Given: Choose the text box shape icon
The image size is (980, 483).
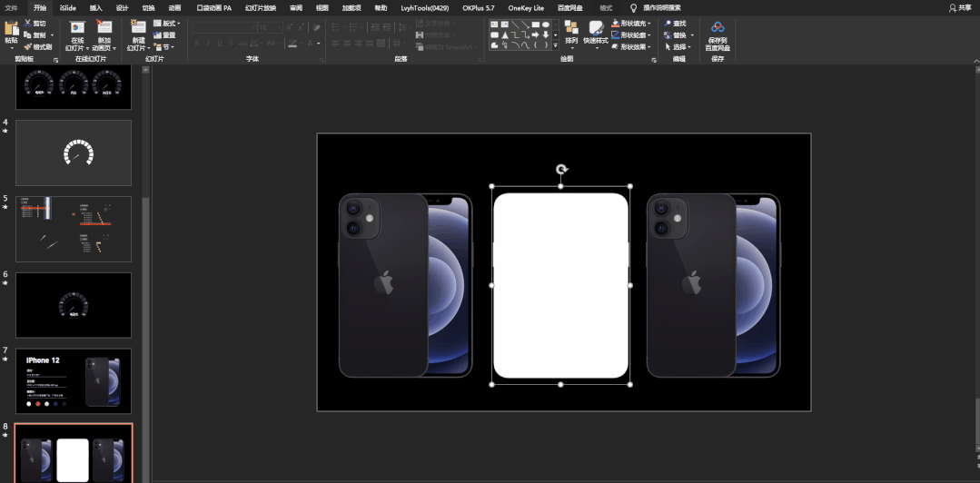Looking at the screenshot, I should pos(494,24).
